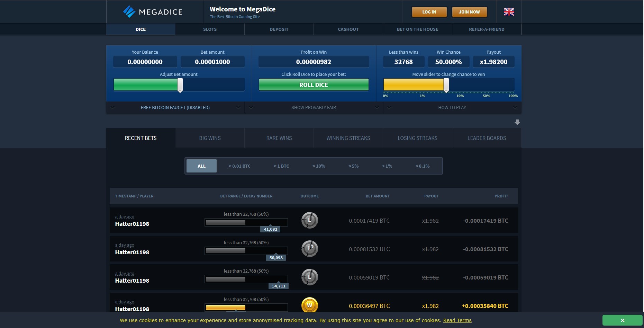644x328 pixels.
Task: Switch to the Big Wins tab
Action: point(210,138)
